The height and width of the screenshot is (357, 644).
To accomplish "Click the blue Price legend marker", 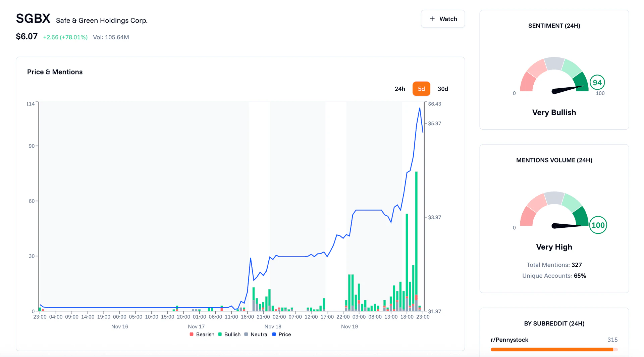I will coord(274,334).
